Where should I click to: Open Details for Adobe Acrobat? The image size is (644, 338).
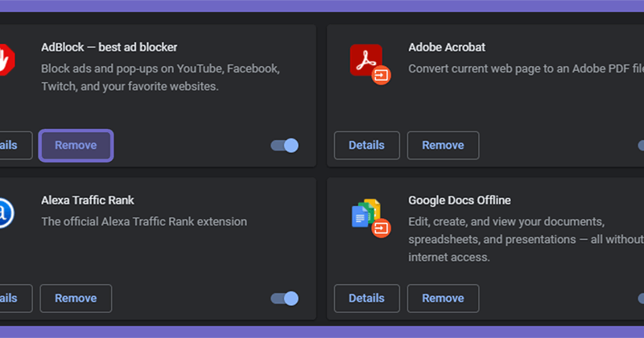pos(367,146)
